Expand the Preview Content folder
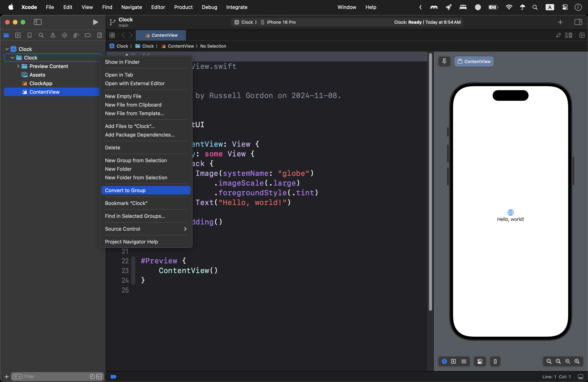The image size is (588, 382). (18, 66)
